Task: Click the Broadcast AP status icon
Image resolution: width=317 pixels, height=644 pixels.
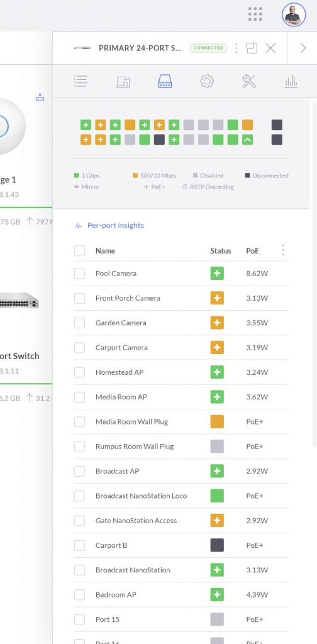Action: click(x=217, y=471)
